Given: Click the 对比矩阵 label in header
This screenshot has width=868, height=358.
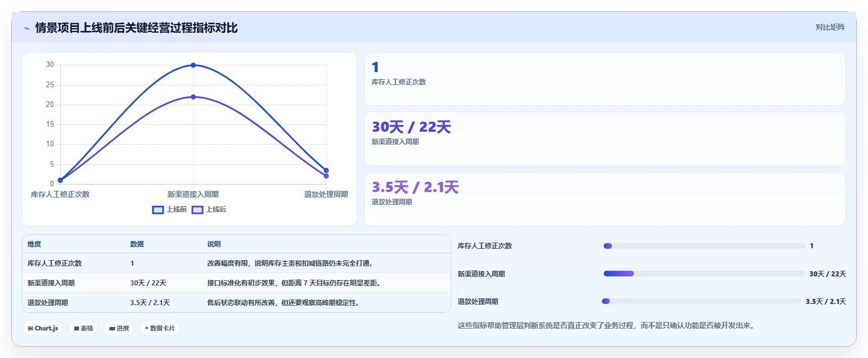Looking at the screenshot, I should click(830, 27).
